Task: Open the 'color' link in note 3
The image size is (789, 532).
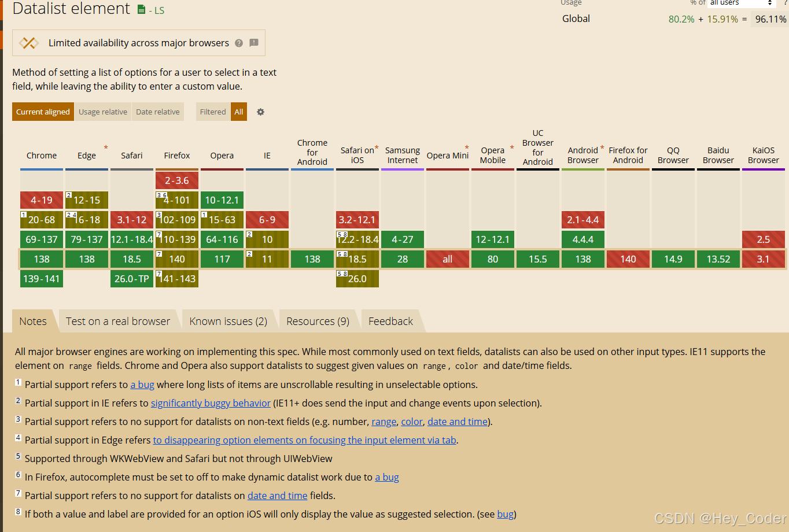Action: (412, 422)
